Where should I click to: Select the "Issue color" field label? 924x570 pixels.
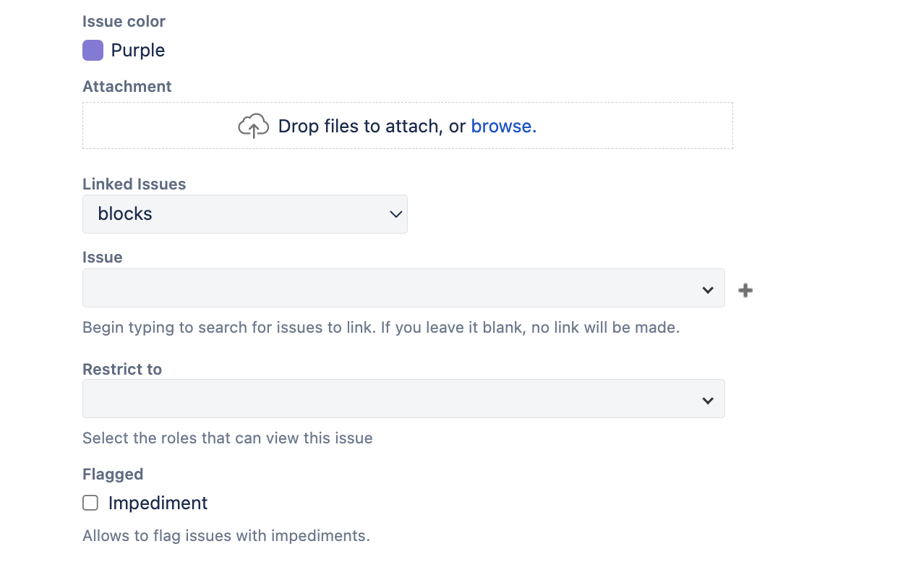(124, 21)
